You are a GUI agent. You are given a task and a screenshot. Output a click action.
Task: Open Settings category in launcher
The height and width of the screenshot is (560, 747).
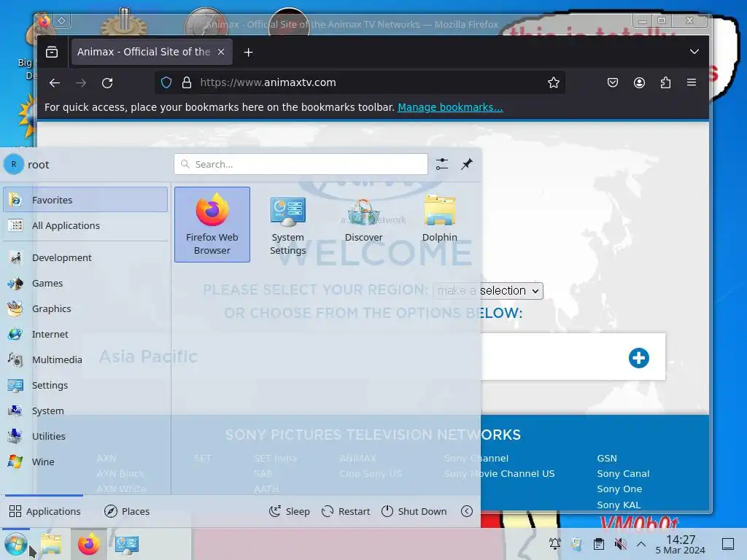point(85,385)
